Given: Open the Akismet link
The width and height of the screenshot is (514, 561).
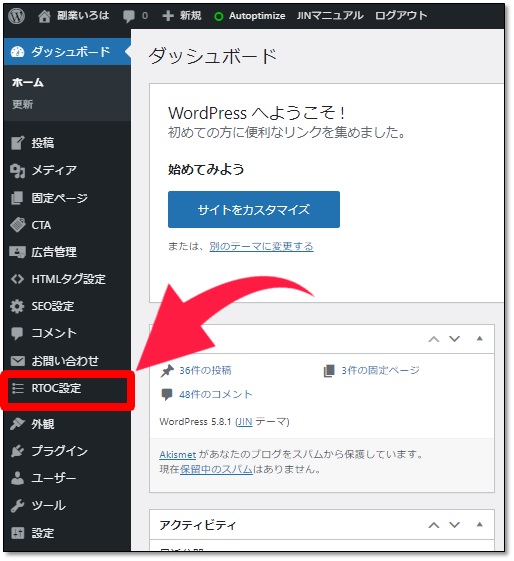Looking at the screenshot, I should click(177, 455).
